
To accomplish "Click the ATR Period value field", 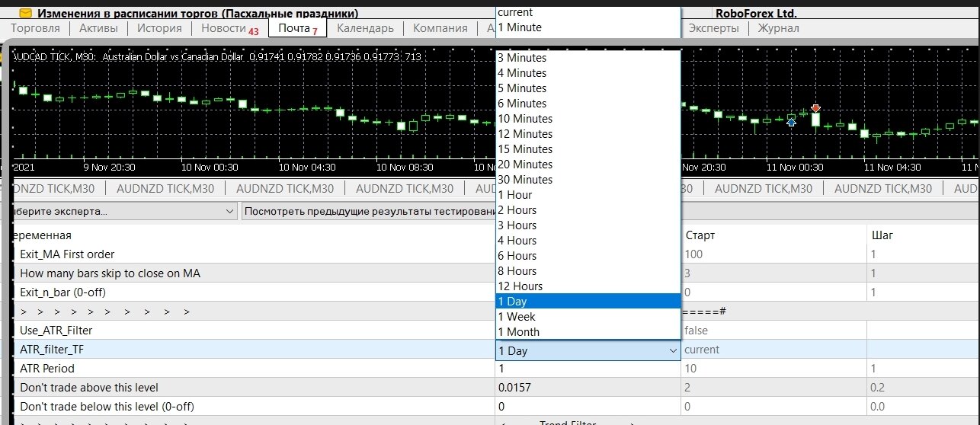I will [588, 369].
